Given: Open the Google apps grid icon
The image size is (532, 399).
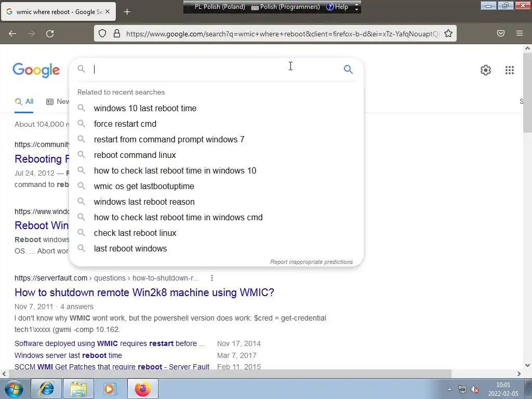Looking at the screenshot, I should click(509, 70).
